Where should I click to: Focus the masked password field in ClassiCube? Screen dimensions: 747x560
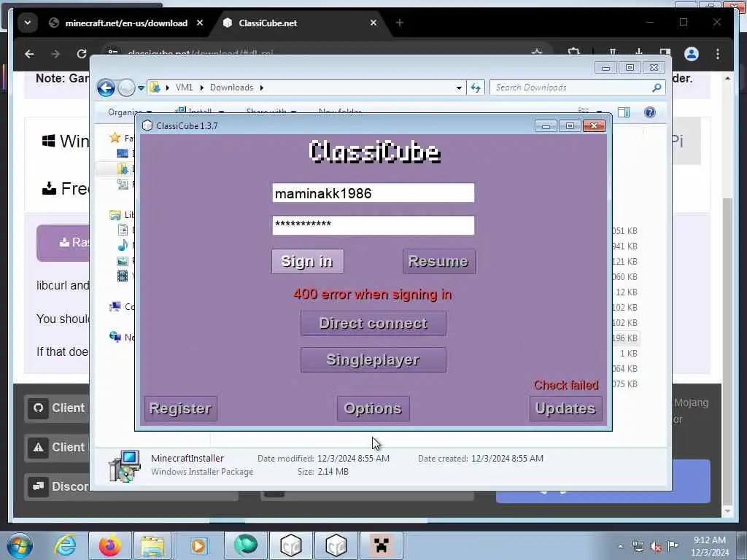(x=373, y=225)
